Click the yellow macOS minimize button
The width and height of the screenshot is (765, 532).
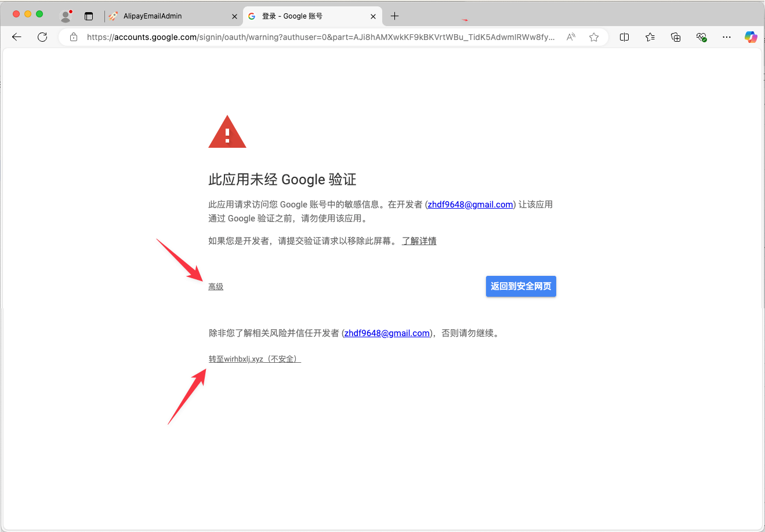tap(28, 14)
